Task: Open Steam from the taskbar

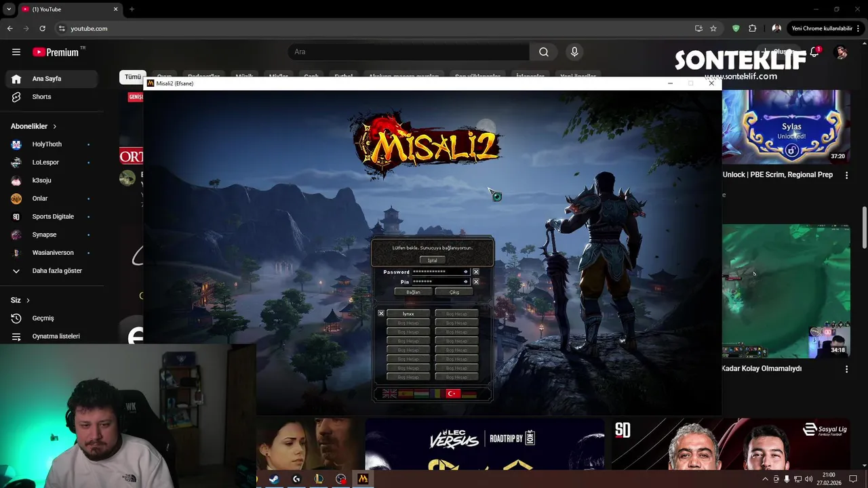Action: pyautogui.click(x=274, y=479)
